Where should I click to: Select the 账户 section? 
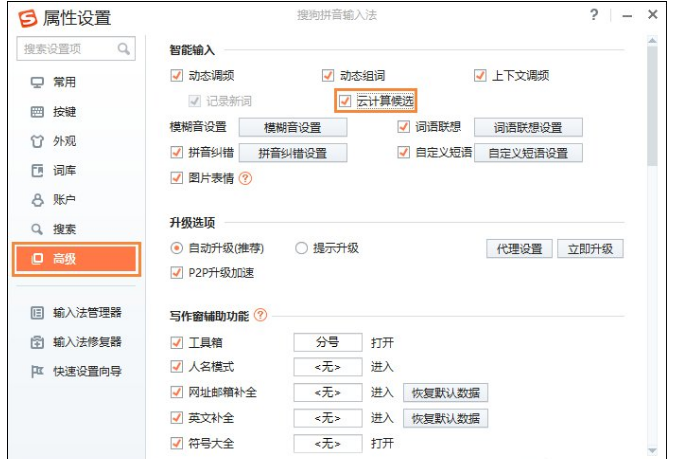tap(64, 200)
